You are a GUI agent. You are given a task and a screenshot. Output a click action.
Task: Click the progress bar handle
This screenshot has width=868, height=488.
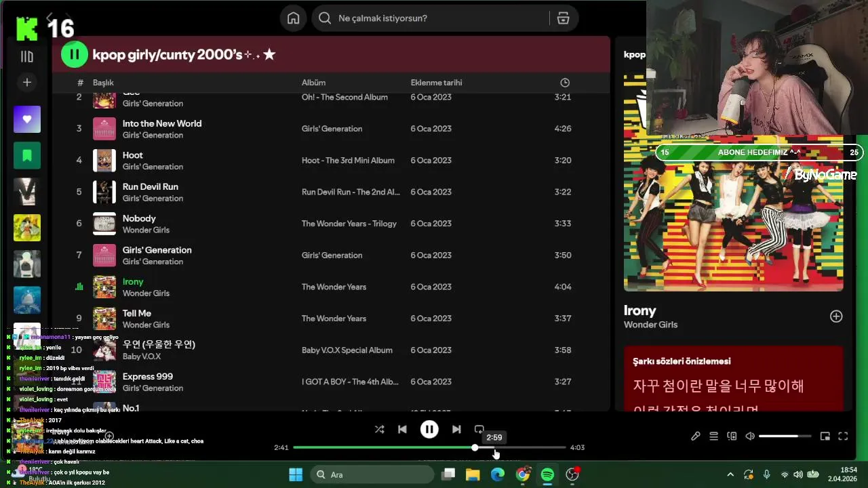[x=475, y=448]
